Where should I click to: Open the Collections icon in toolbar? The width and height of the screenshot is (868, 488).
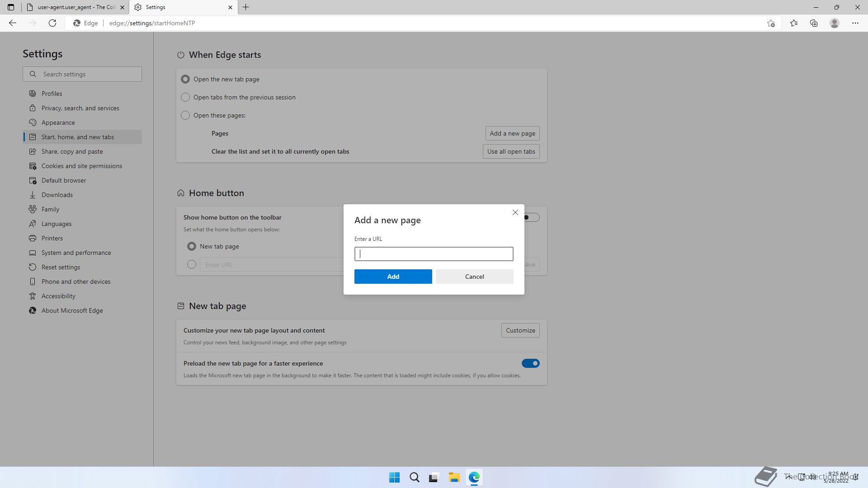(x=814, y=23)
